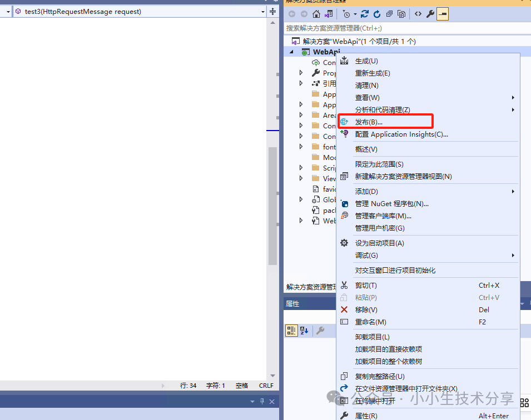Select 概述(V) menu entry
The height and width of the screenshot is (420, 531).
[x=428, y=149]
